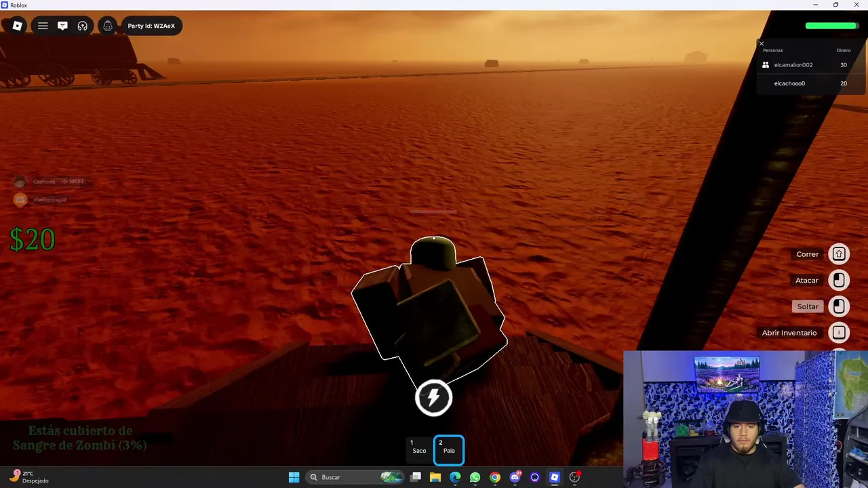Click the Dinero column header

click(x=844, y=50)
